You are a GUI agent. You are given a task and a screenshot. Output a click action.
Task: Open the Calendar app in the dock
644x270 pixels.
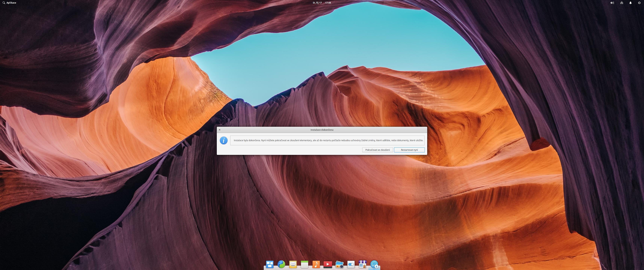click(x=304, y=264)
